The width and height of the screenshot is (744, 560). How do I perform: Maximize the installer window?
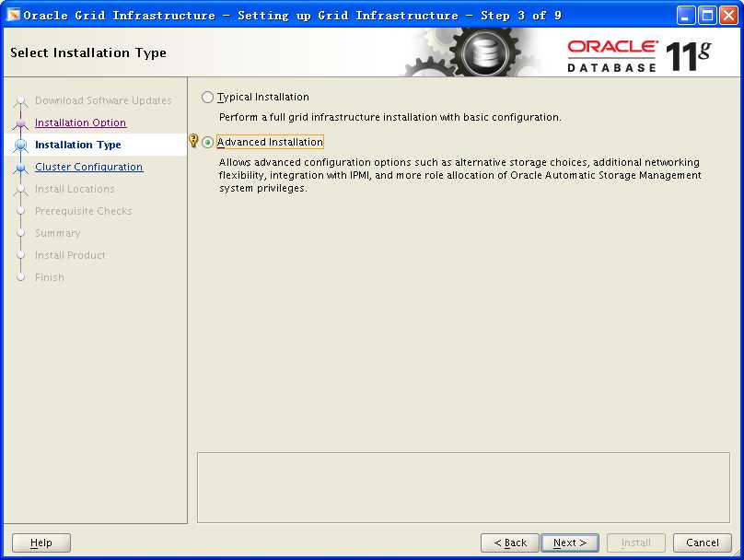(707, 15)
